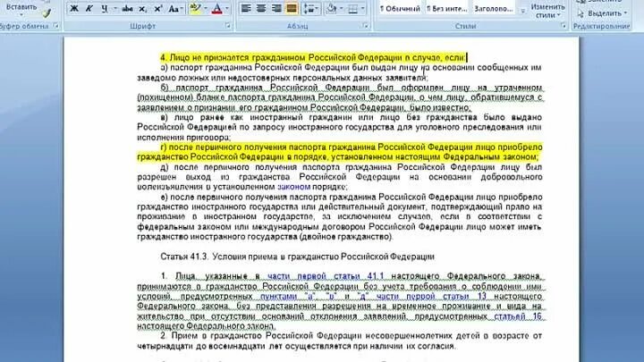Click the heading 'Статья 41.3. Условия приема'

tap(297, 257)
